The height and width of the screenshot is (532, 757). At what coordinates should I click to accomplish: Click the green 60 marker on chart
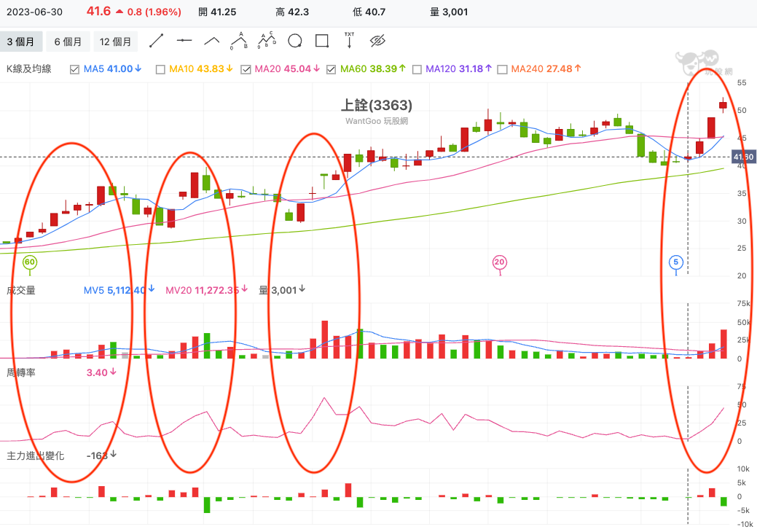[x=30, y=262]
